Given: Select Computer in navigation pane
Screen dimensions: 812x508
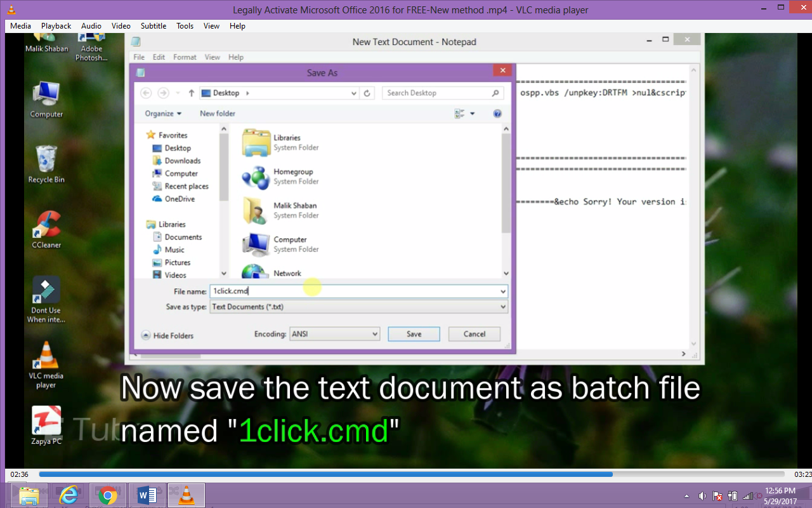Looking at the screenshot, I should click(x=175, y=173).
